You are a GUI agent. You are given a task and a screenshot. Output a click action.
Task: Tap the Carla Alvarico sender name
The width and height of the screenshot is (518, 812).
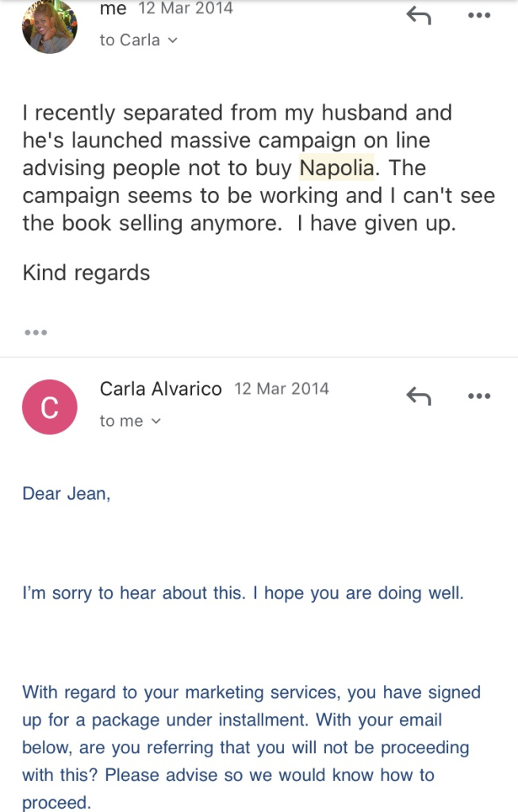160,389
